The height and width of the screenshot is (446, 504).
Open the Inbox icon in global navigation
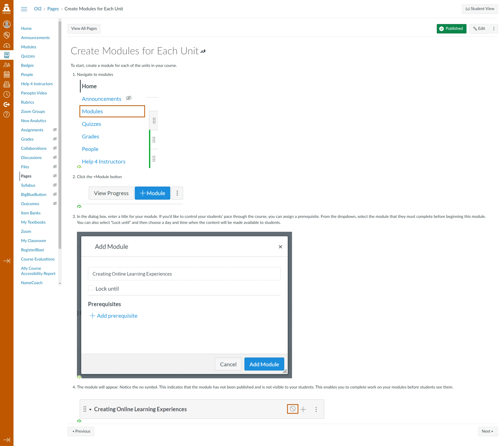point(7,84)
